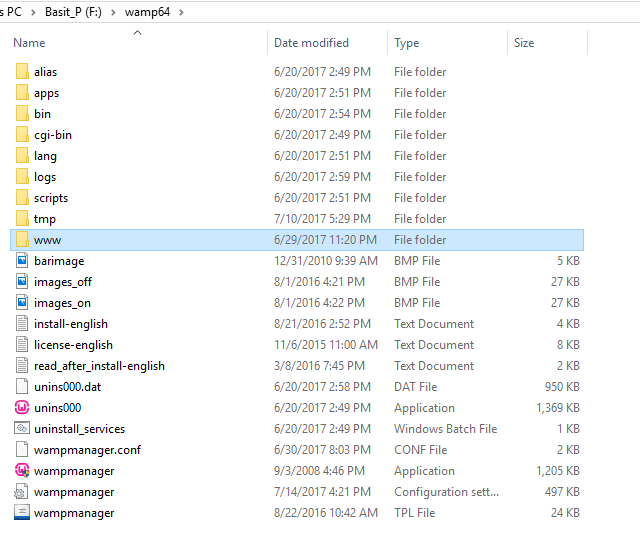Click the images_on BMP file icon
This screenshot has width=640, height=547.
click(x=22, y=302)
